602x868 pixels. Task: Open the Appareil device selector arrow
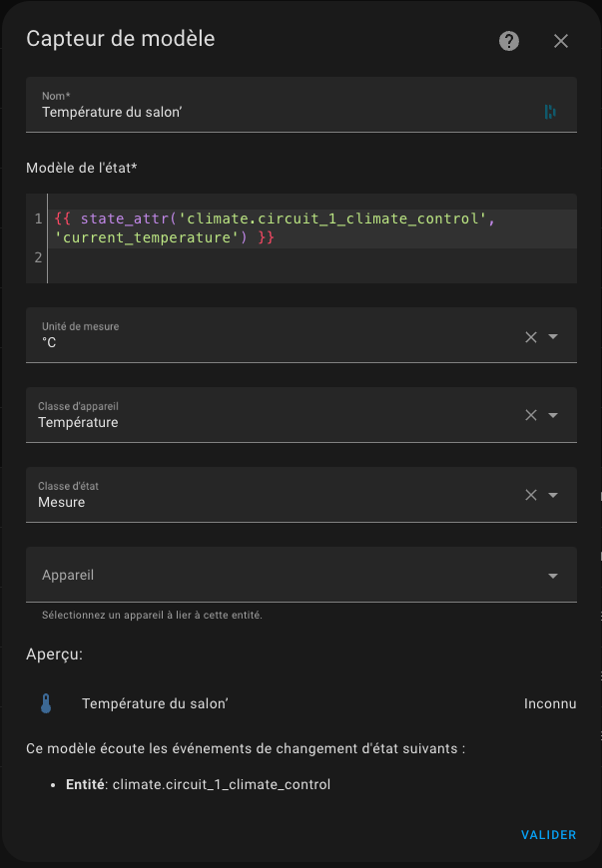coord(553,576)
